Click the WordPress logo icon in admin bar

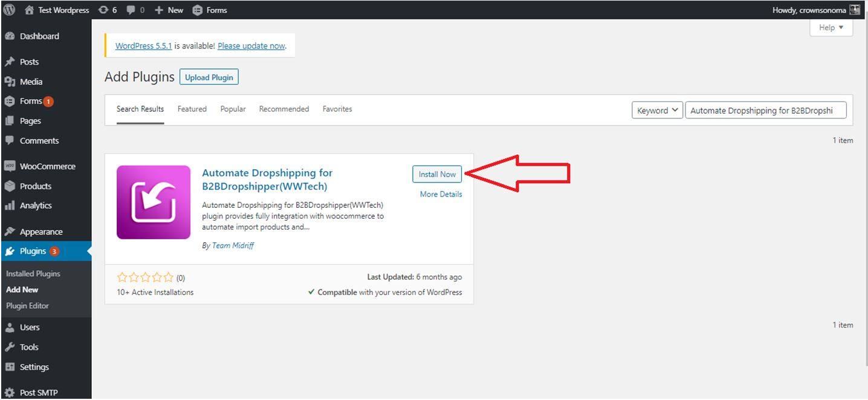point(9,10)
